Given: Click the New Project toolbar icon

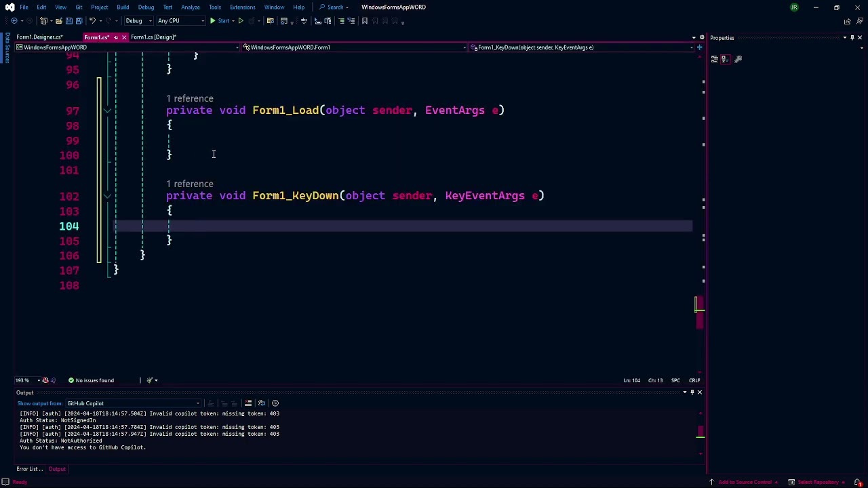Looking at the screenshot, I should click(44, 21).
